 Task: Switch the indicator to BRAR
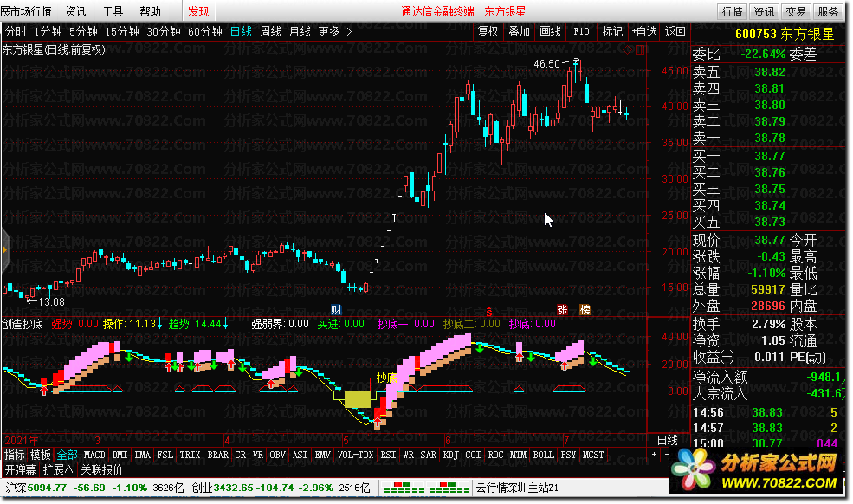point(217,455)
